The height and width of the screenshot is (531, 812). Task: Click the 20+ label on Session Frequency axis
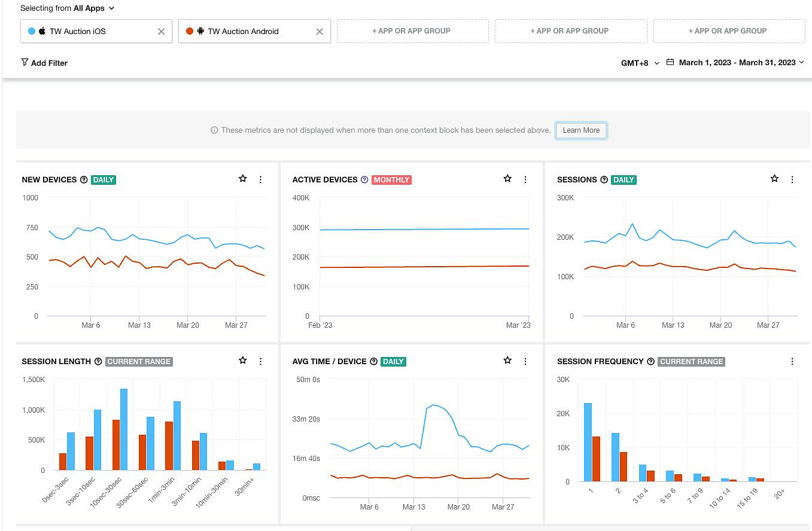coord(778,493)
